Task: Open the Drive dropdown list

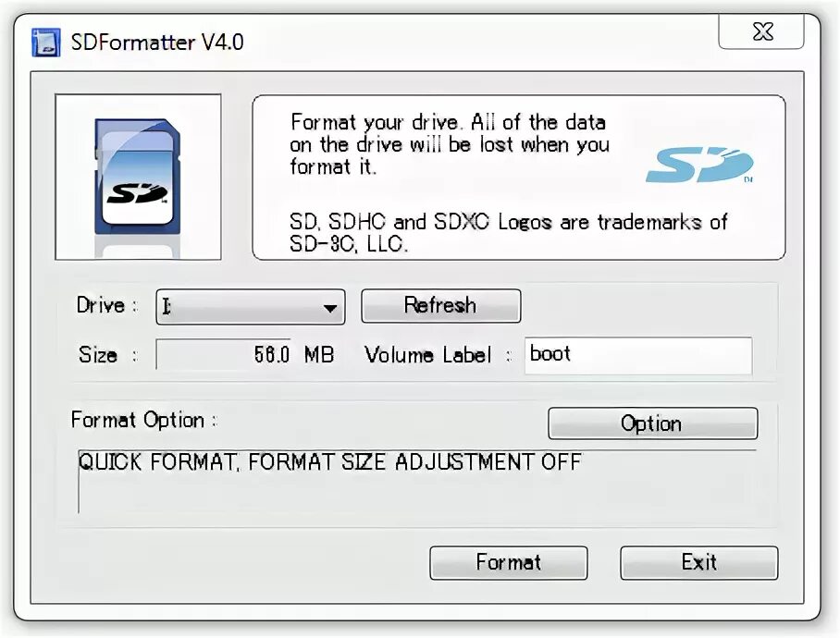Action: point(251,307)
